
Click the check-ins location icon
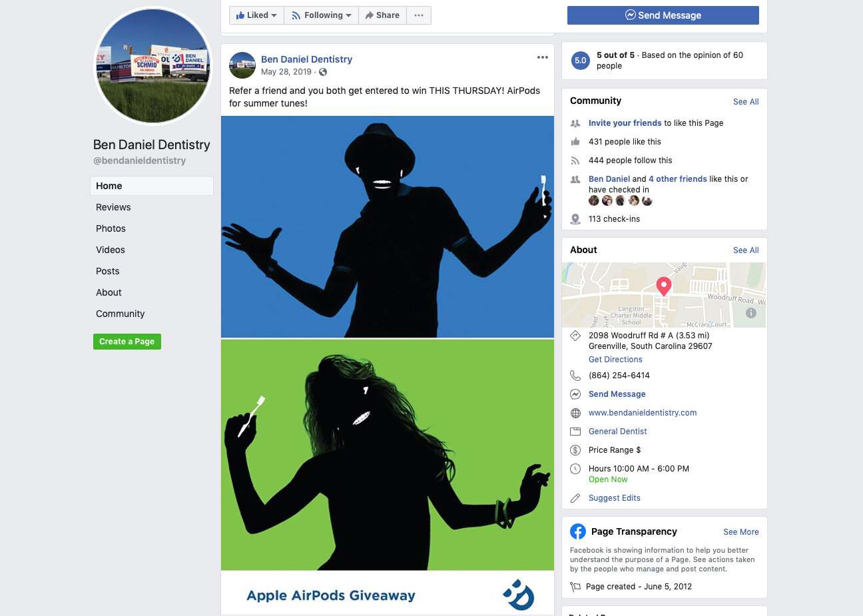click(575, 219)
